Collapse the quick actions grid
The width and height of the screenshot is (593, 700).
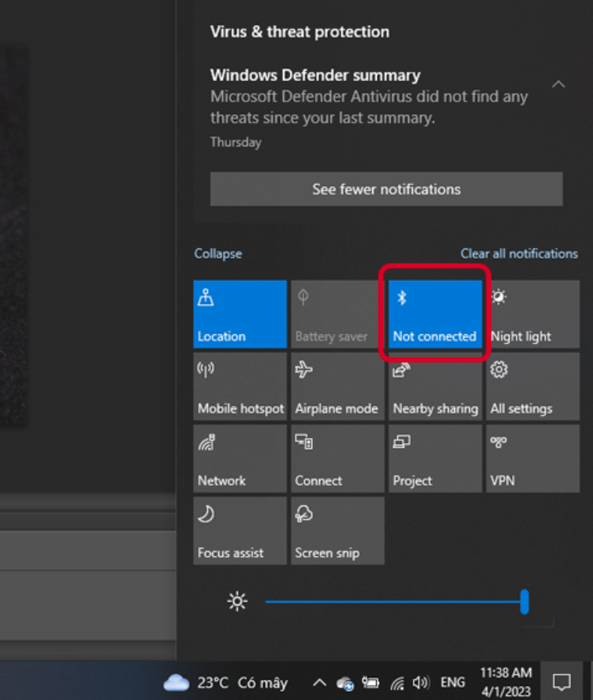tap(218, 254)
